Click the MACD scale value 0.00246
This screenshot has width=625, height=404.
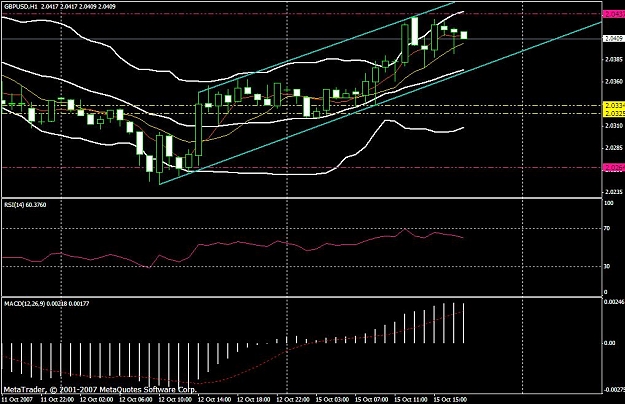click(x=614, y=302)
